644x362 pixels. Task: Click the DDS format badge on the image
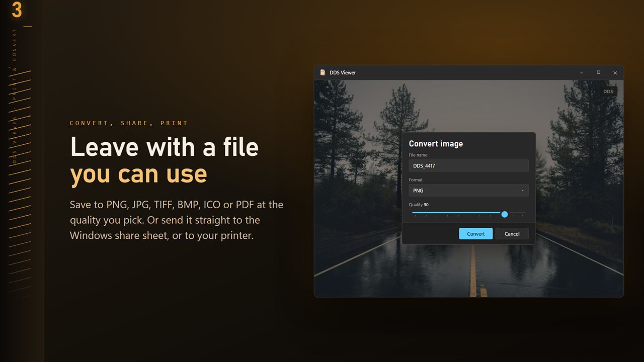coord(608,92)
